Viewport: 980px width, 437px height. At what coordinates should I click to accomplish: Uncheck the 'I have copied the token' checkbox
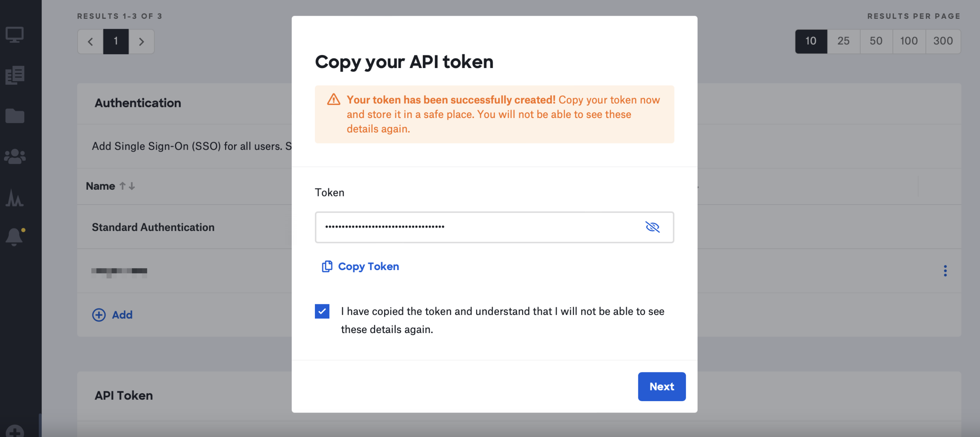pos(322,311)
